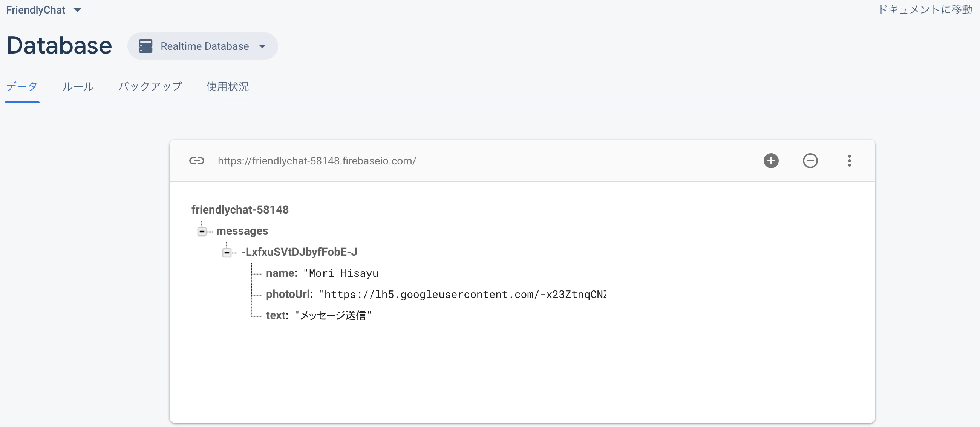
Task: Follow the ドキュメントに移動 link
Action: tap(925, 9)
